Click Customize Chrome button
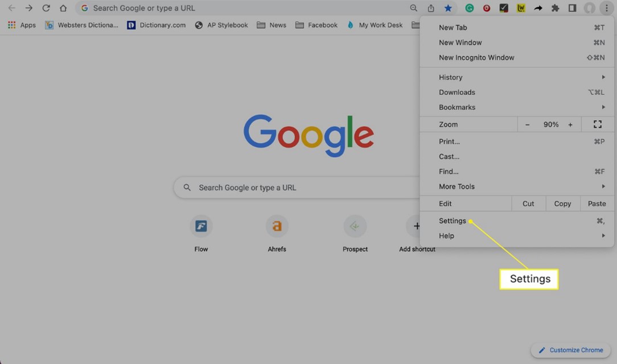This screenshot has height=364, width=617. point(570,350)
